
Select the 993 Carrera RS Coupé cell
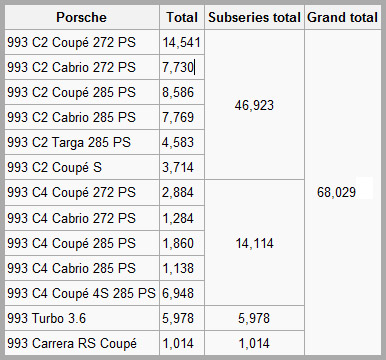click(x=82, y=343)
